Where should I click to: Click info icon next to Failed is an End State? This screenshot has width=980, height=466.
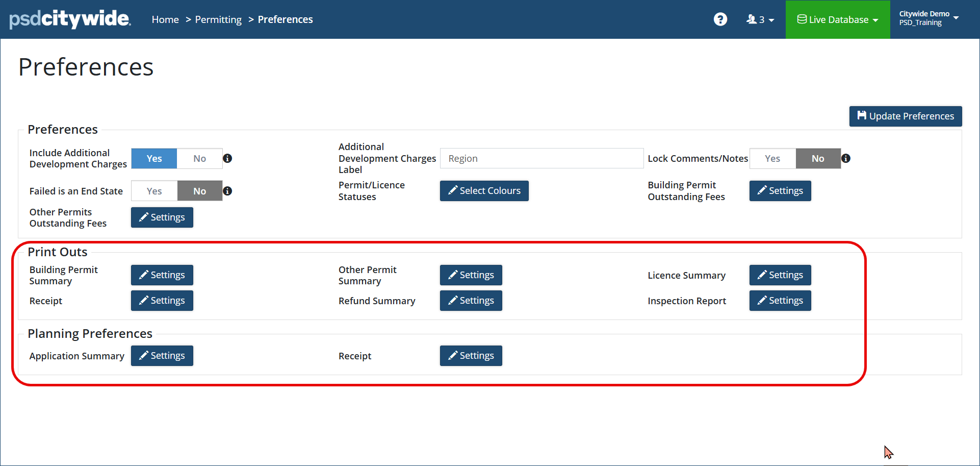point(227,191)
